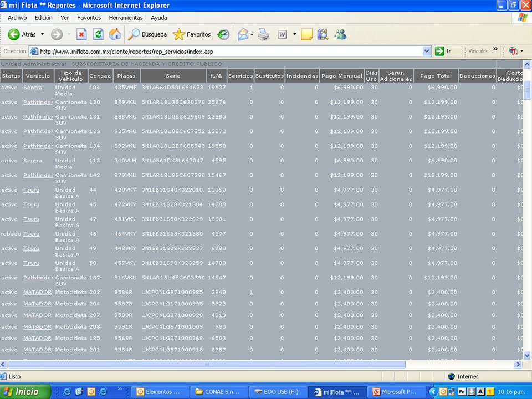Screen dimensions: 532x399
Task: Open the Herramientas menu
Action: click(126, 18)
